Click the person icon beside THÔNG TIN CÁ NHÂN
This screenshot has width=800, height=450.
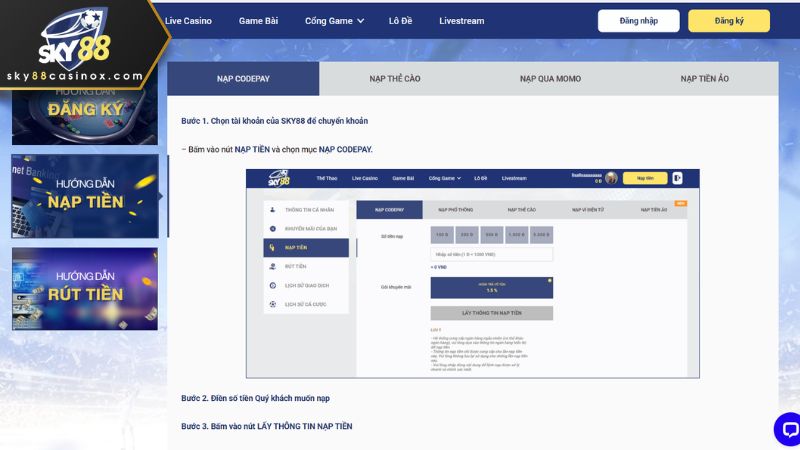(x=272, y=210)
